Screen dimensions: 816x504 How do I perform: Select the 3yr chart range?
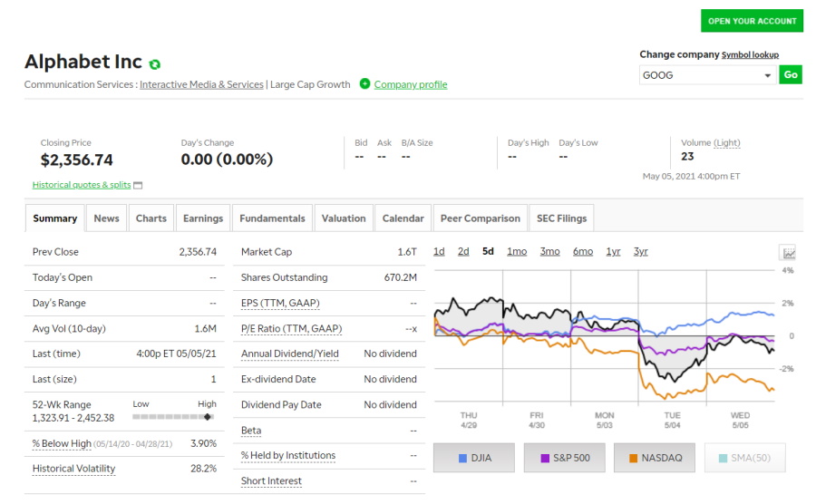point(641,251)
